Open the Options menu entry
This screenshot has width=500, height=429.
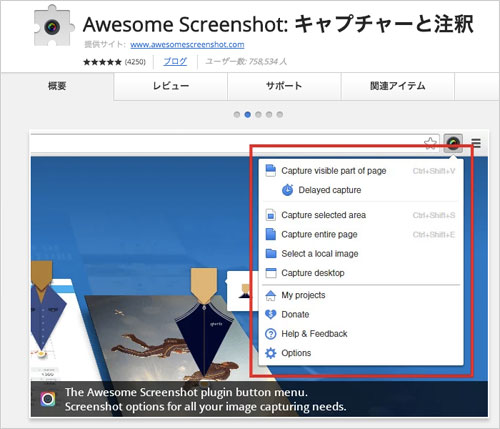[296, 353]
